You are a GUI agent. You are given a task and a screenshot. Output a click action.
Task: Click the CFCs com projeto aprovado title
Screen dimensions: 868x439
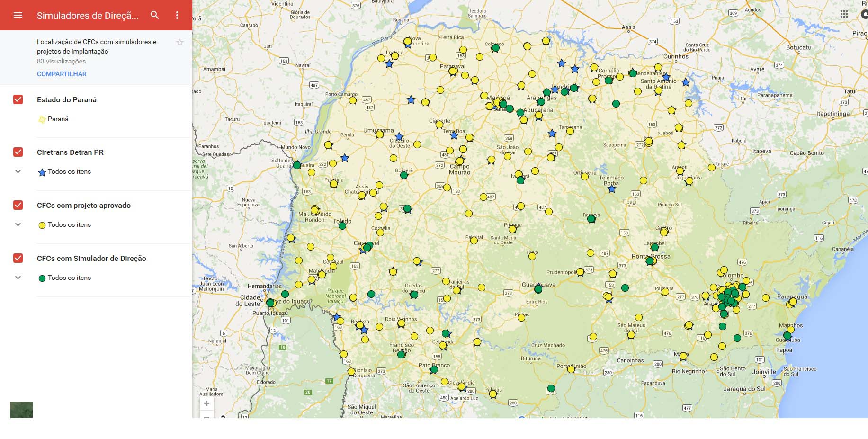point(84,205)
